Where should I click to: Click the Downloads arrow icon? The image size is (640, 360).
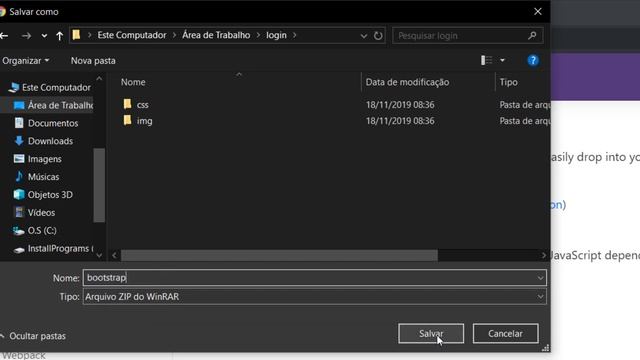click(19, 141)
